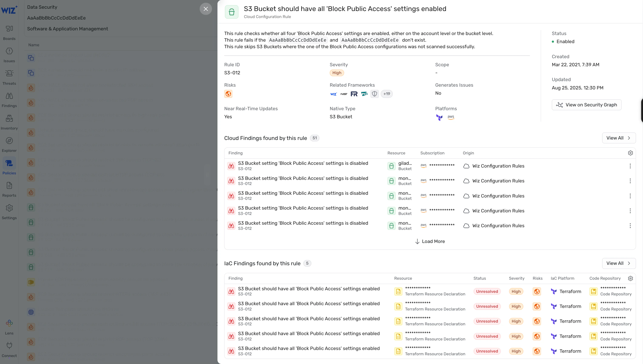Click the FR framework icon

pos(354,94)
